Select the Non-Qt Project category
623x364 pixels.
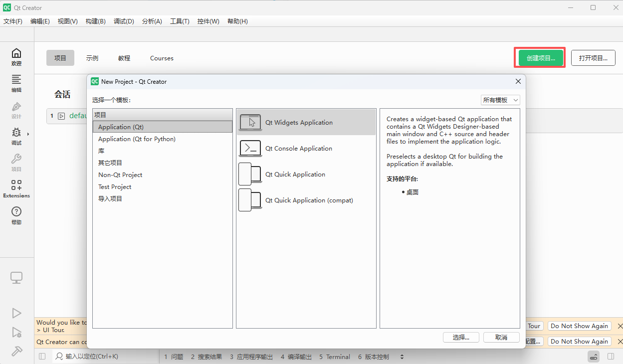coord(163,175)
